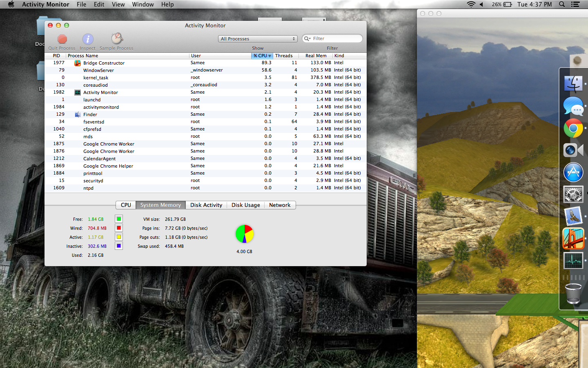Click the Quit Process toolbar icon
The image size is (588, 368).
click(x=62, y=39)
